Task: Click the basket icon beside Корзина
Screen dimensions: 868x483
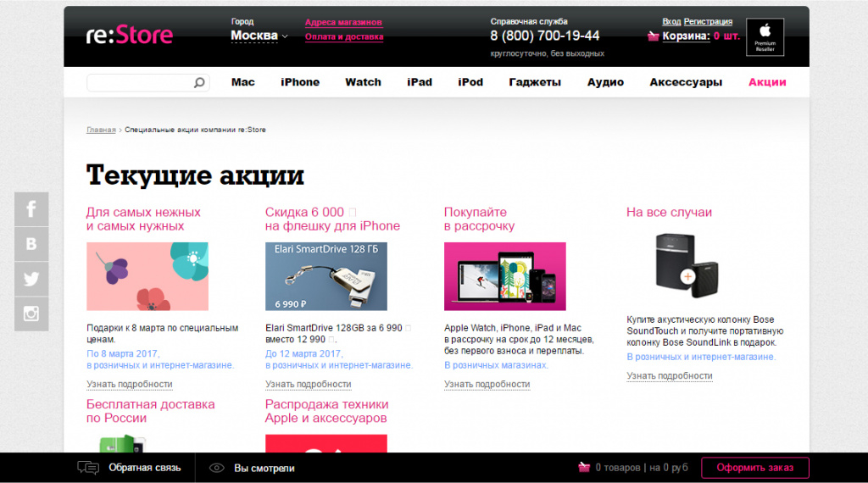Action: click(x=654, y=36)
